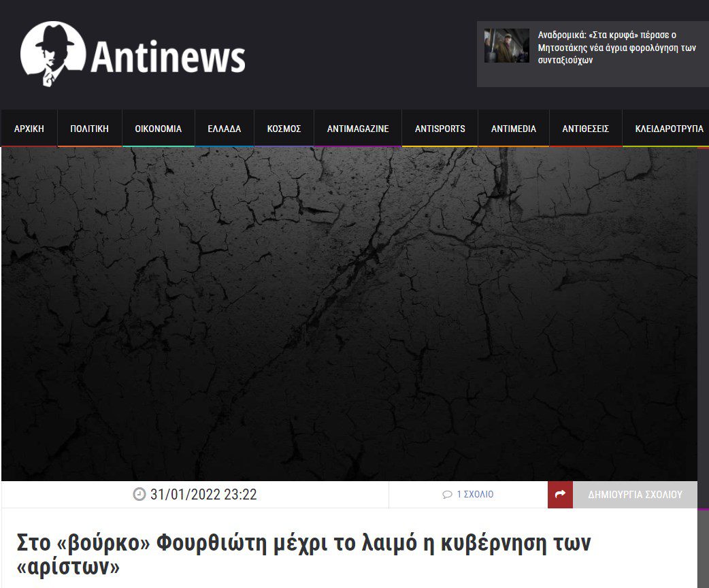Open the ΟΙΚΟΝΟΜΙΑ section
The height and width of the screenshot is (588, 709).
pyautogui.click(x=159, y=129)
